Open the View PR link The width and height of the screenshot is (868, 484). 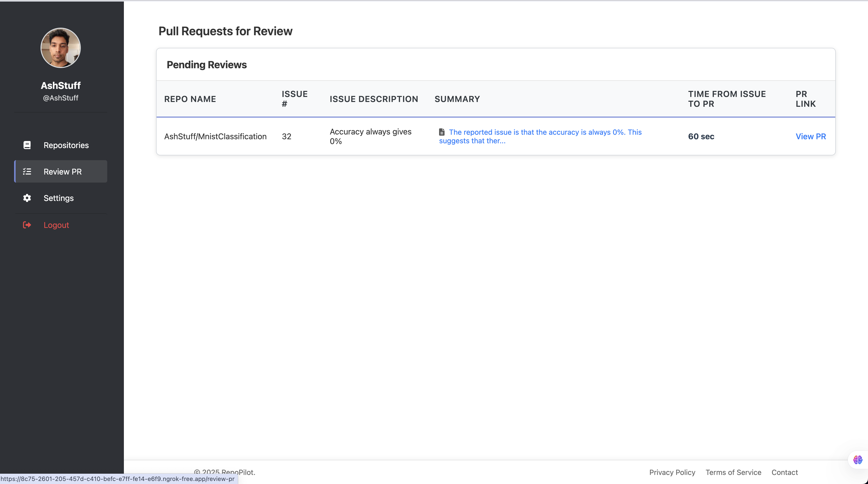coord(810,136)
